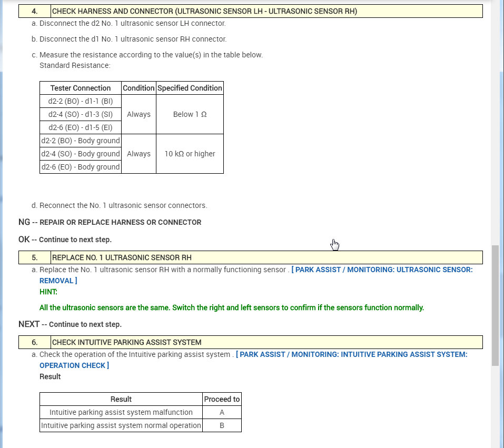Select step 5 heading Replace No. 1 Ultrasonic Sensor RH
The image size is (504, 448).
[250, 257]
